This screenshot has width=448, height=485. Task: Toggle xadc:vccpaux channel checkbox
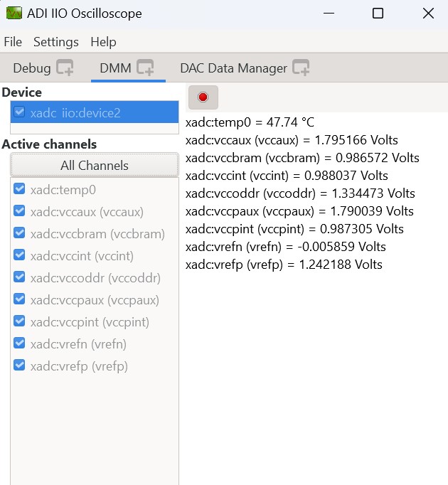pos(19,299)
